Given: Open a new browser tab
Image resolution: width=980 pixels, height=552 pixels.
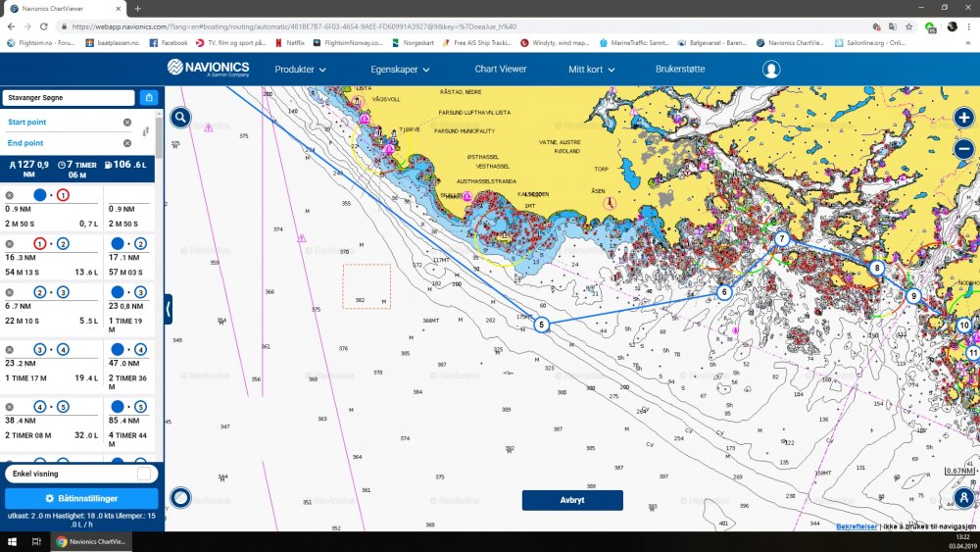Looking at the screenshot, I should pos(137,9).
